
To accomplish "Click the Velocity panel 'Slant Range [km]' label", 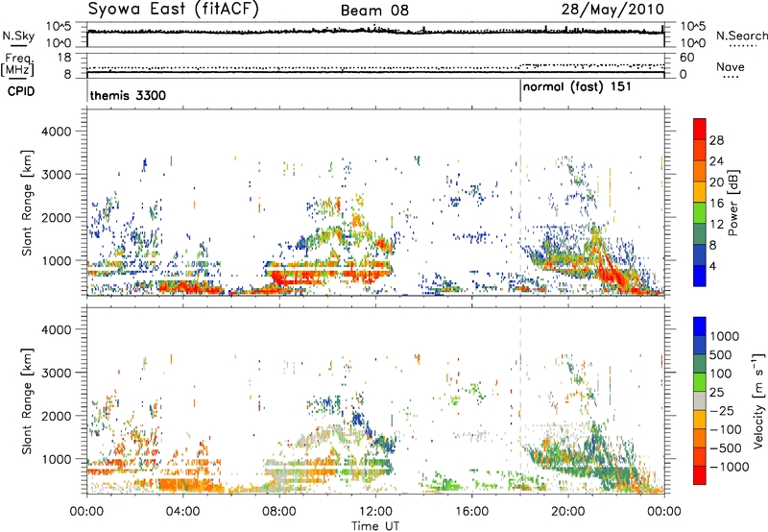I will (x=27, y=401).
